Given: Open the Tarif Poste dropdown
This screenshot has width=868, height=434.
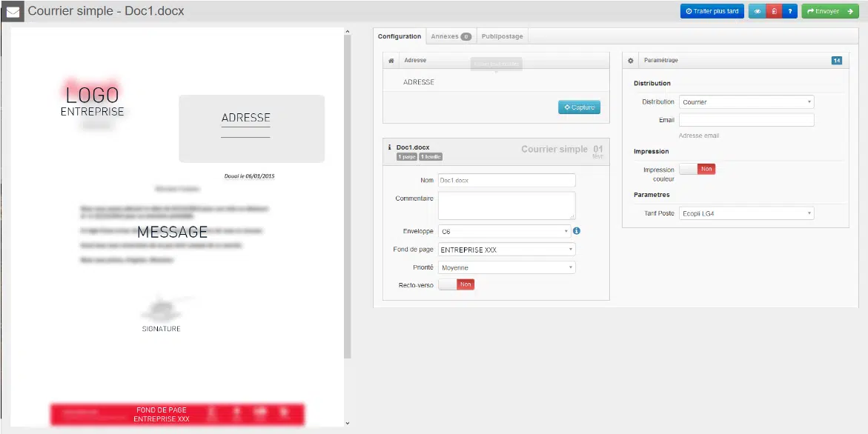Looking at the screenshot, I should tap(746, 213).
